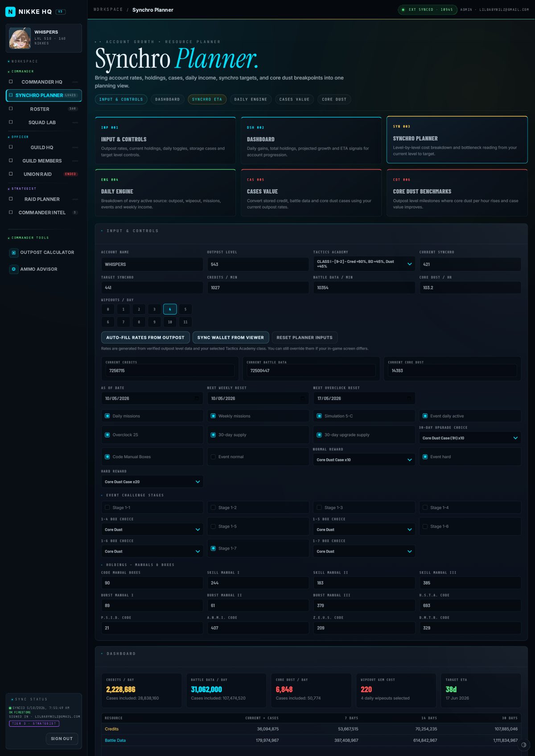This screenshot has width=535, height=756.
Task: Open the Core Dust Benchmarks card
Action: point(457,193)
